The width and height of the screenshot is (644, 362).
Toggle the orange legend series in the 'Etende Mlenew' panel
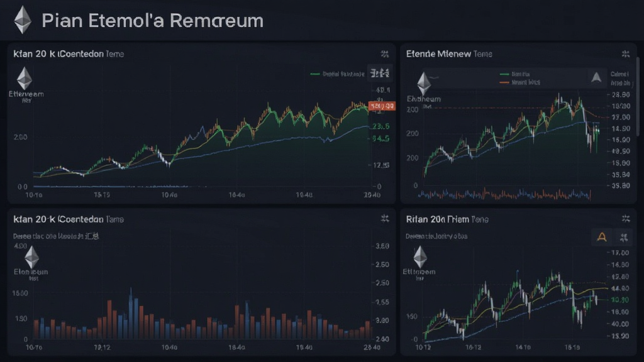(x=519, y=82)
